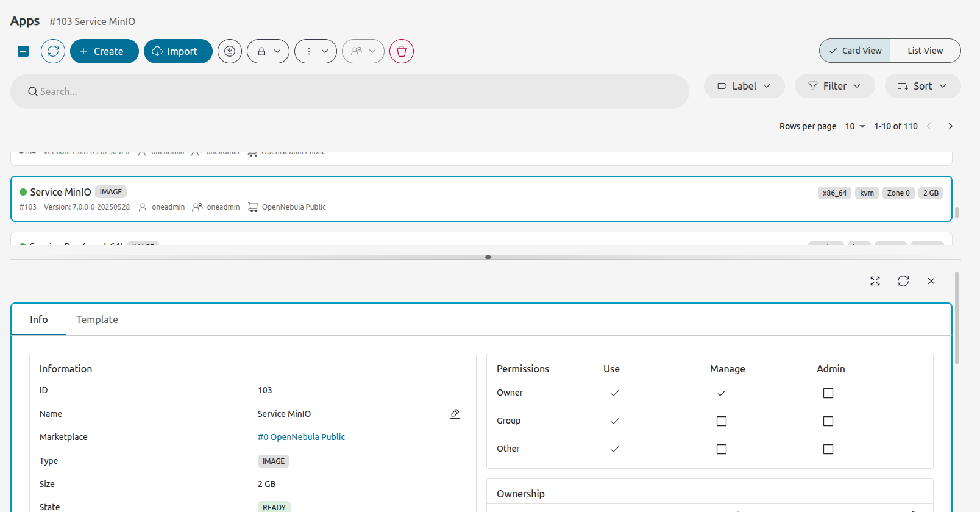Screen dimensions: 980x512
Task: Click the pencil icon to rename Service MinIO
Action: [x=455, y=414]
